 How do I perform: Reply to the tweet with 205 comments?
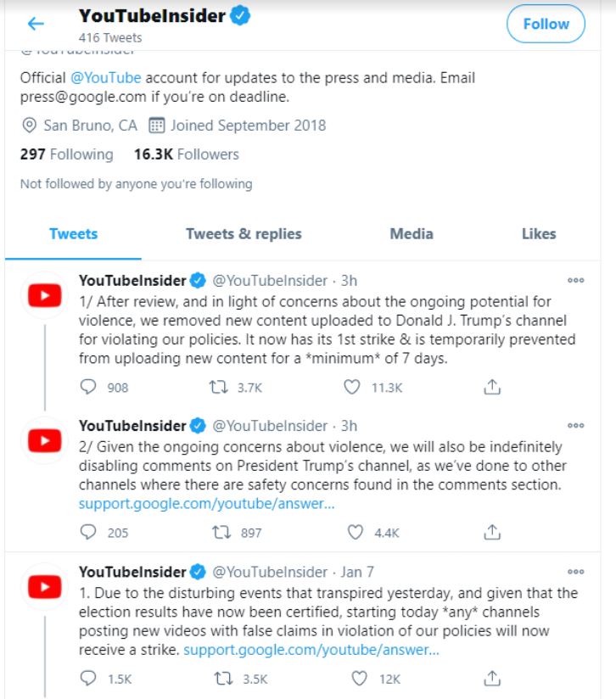tap(87, 532)
